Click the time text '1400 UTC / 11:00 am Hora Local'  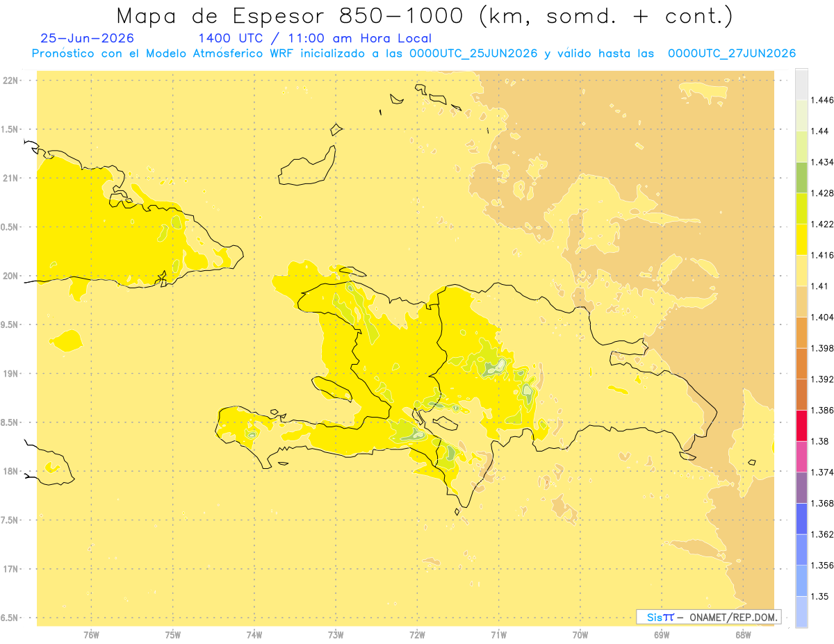315,39
